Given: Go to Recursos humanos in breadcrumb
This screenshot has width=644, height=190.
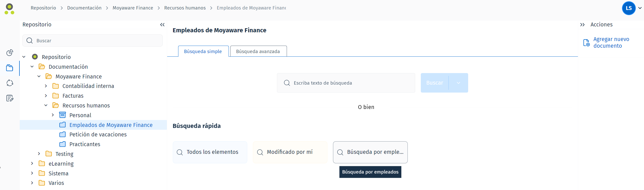Looking at the screenshot, I should coord(185,8).
